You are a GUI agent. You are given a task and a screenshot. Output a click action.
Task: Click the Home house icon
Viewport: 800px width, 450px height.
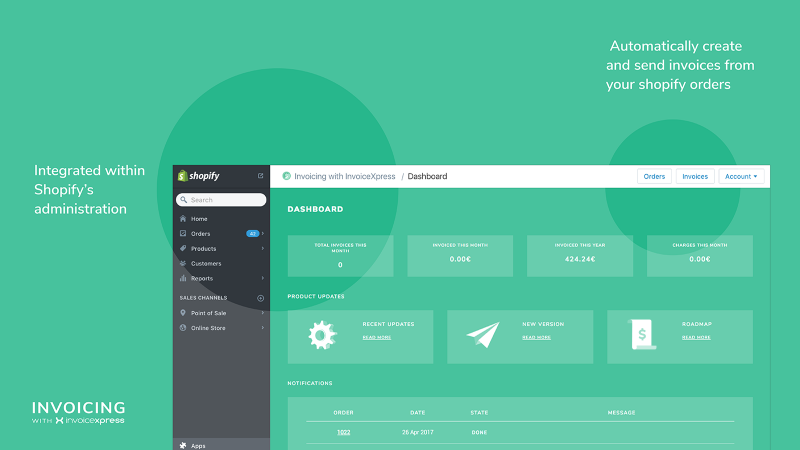click(183, 218)
